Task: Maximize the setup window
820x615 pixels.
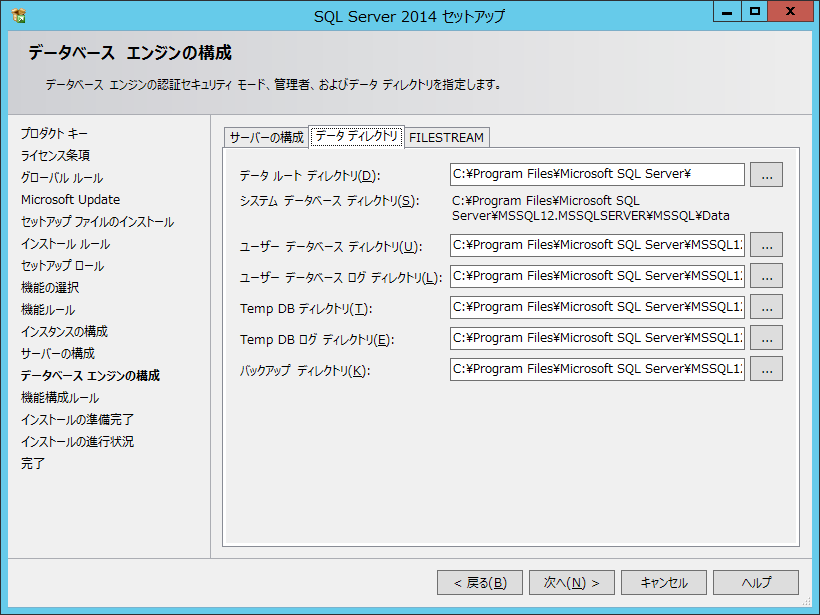Action: pyautogui.click(x=755, y=11)
